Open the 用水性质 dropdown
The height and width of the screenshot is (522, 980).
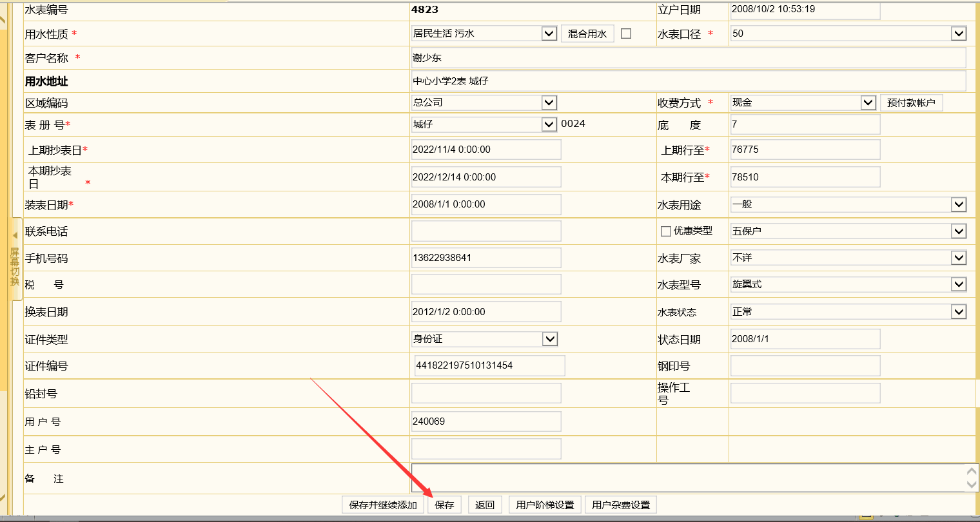(x=549, y=34)
